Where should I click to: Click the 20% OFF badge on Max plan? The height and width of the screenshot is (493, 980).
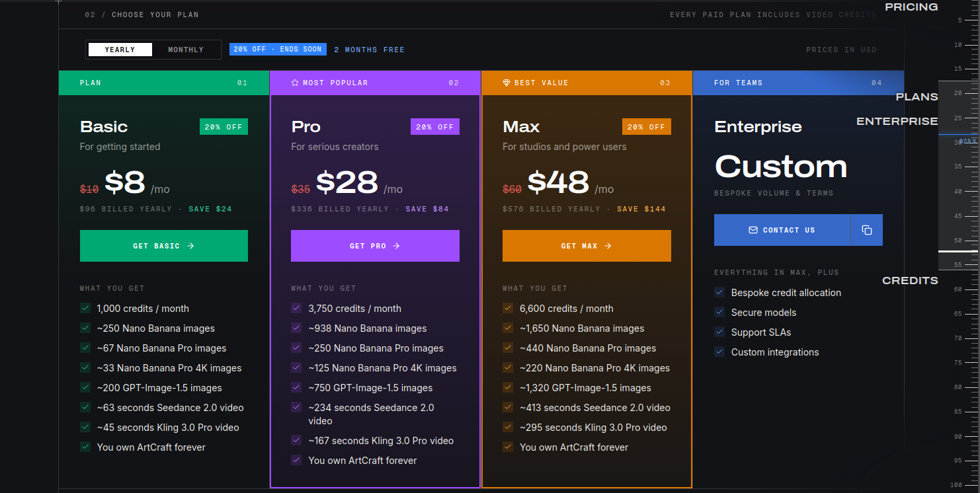click(x=647, y=127)
